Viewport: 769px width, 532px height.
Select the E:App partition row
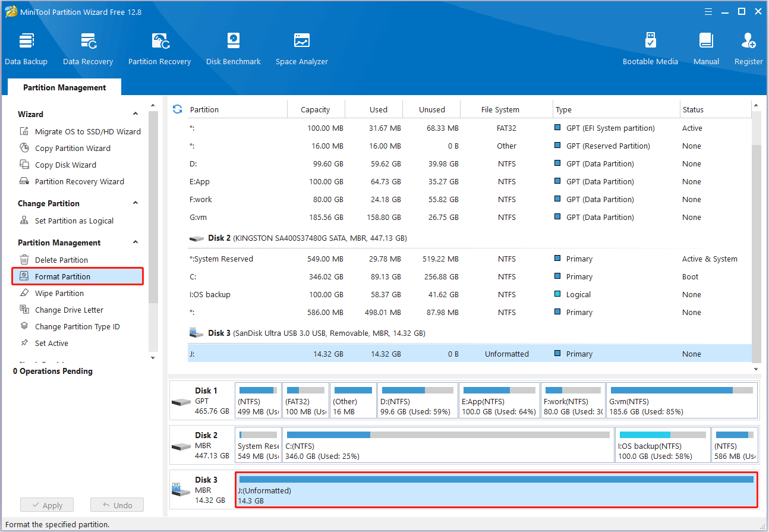pos(469,181)
